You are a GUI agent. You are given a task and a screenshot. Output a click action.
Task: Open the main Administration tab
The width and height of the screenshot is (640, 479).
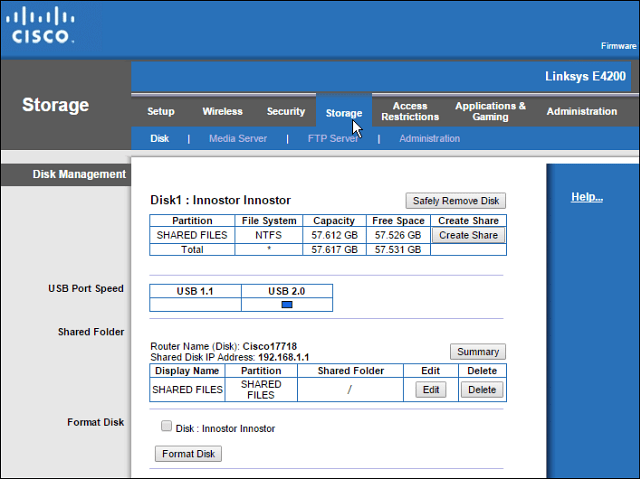coord(582,111)
